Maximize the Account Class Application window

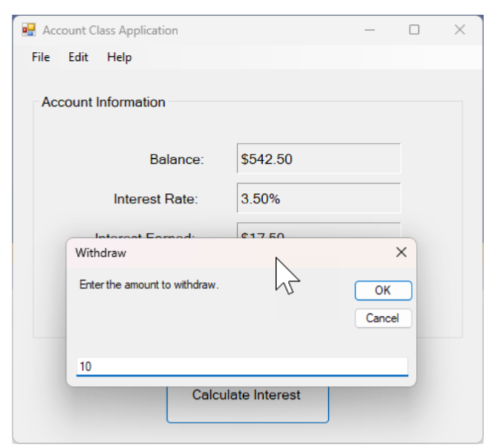coord(414,30)
